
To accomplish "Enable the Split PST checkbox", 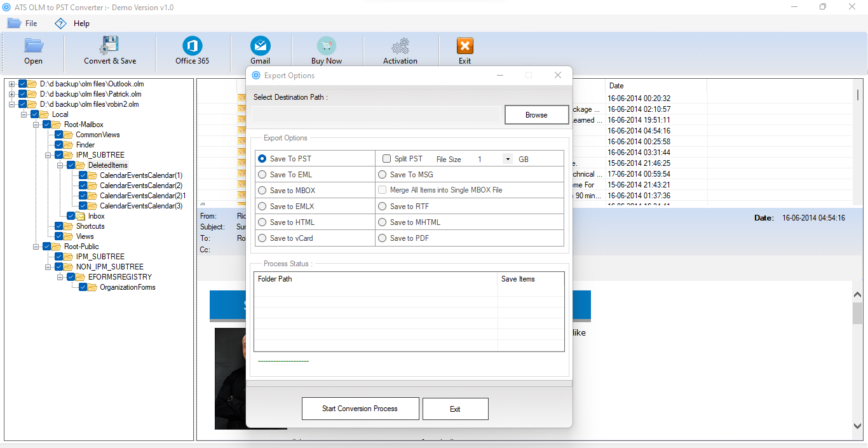I will pyautogui.click(x=386, y=158).
